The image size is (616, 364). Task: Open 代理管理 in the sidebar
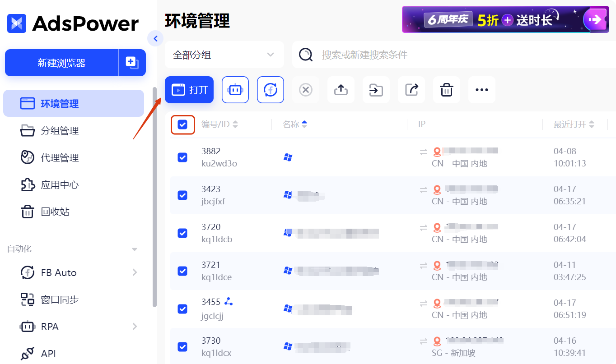[x=74, y=158]
